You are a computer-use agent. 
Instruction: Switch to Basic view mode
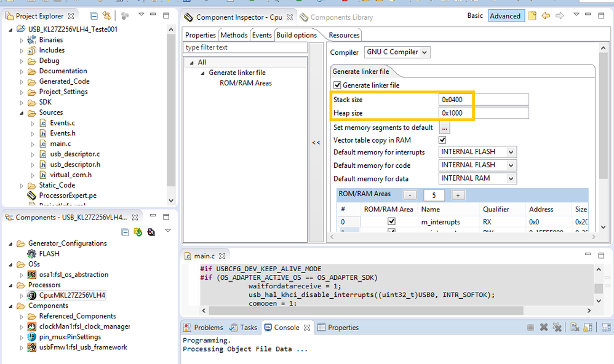pos(475,15)
